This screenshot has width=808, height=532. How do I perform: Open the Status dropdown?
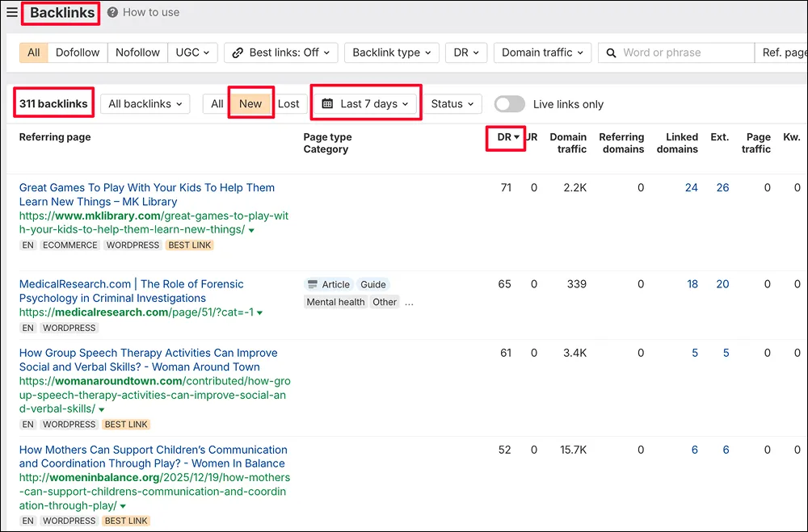pyautogui.click(x=453, y=103)
